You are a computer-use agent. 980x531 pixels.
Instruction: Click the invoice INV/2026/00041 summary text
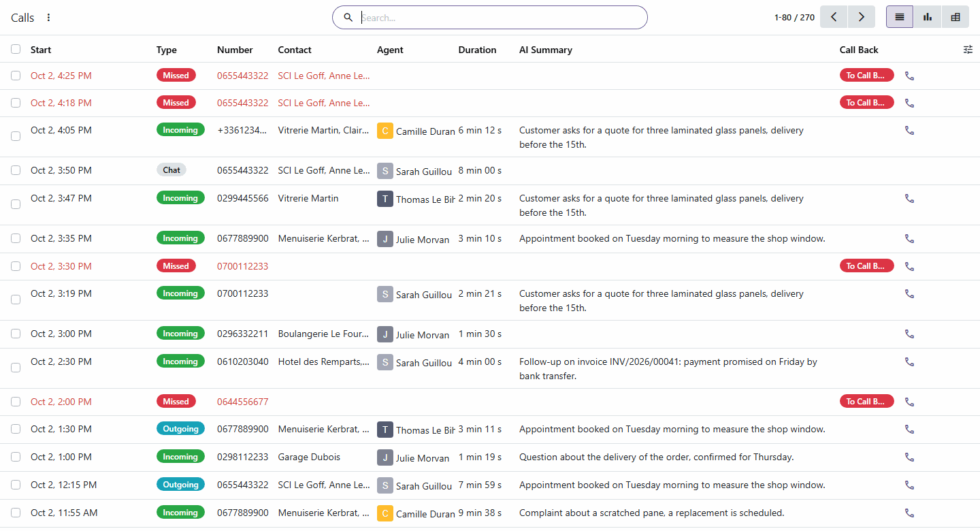(x=668, y=368)
